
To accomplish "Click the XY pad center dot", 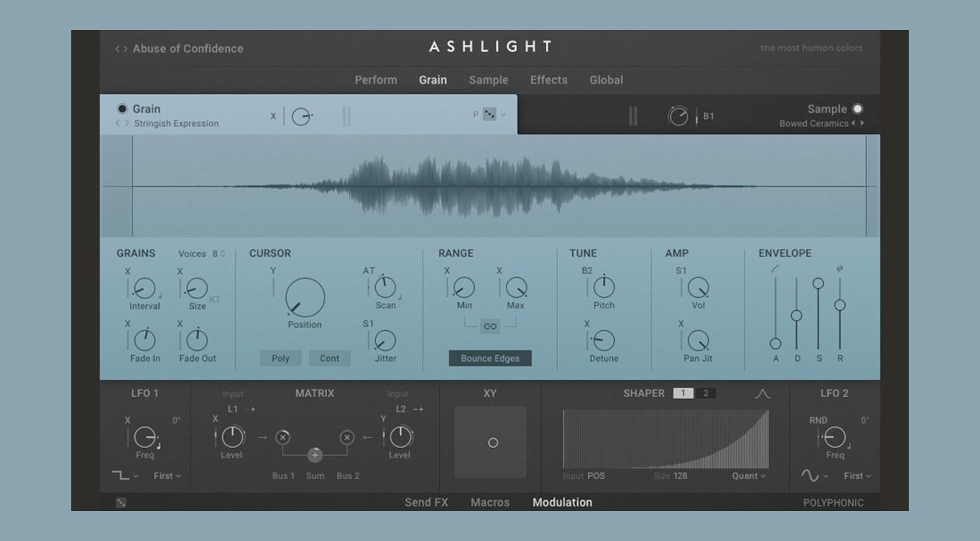I will pyautogui.click(x=493, y=442).
